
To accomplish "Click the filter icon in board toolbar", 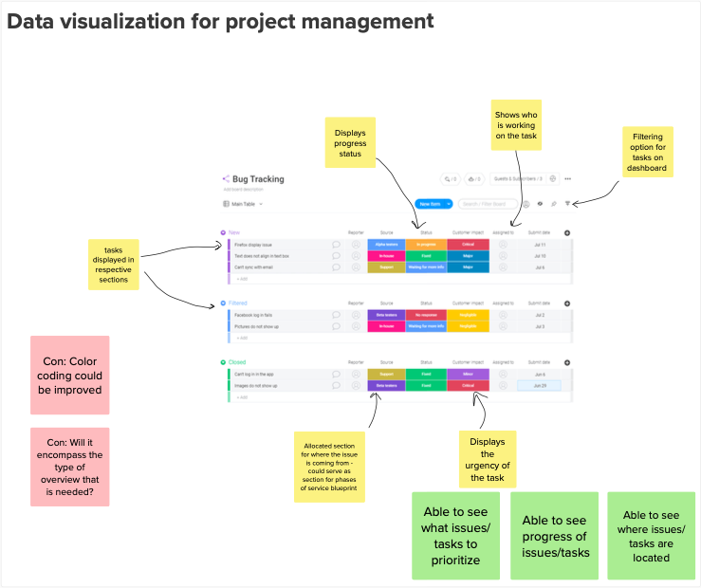I will [567, 203].
